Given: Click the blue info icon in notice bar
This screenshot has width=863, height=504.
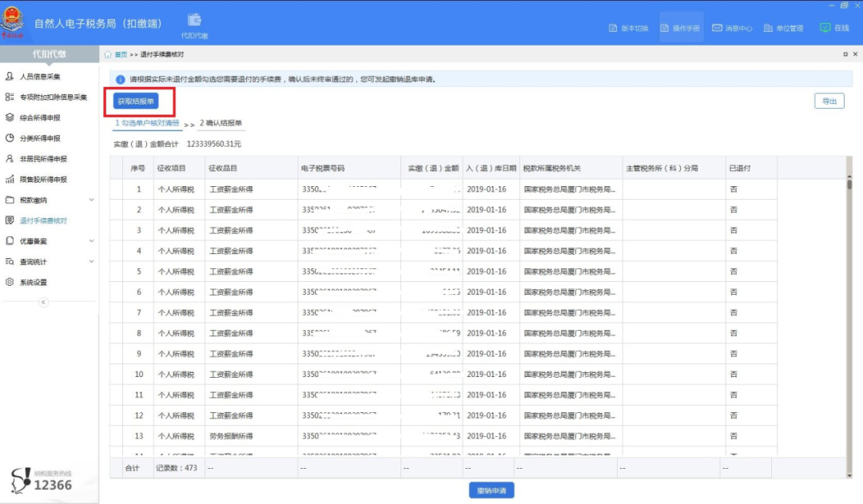Looking at the screenshot, I should [120, 79].
